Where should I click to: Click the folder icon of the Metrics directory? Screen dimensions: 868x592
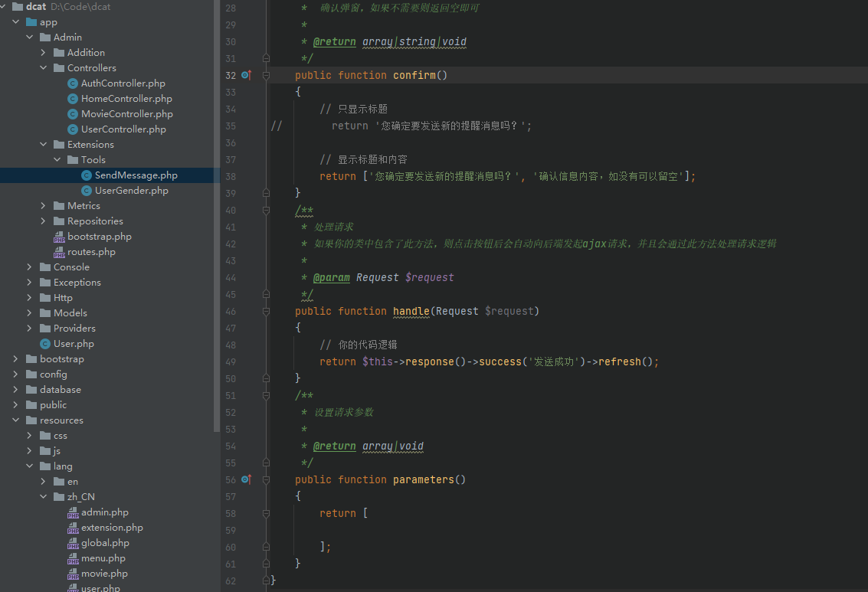[x=59, y=206]
